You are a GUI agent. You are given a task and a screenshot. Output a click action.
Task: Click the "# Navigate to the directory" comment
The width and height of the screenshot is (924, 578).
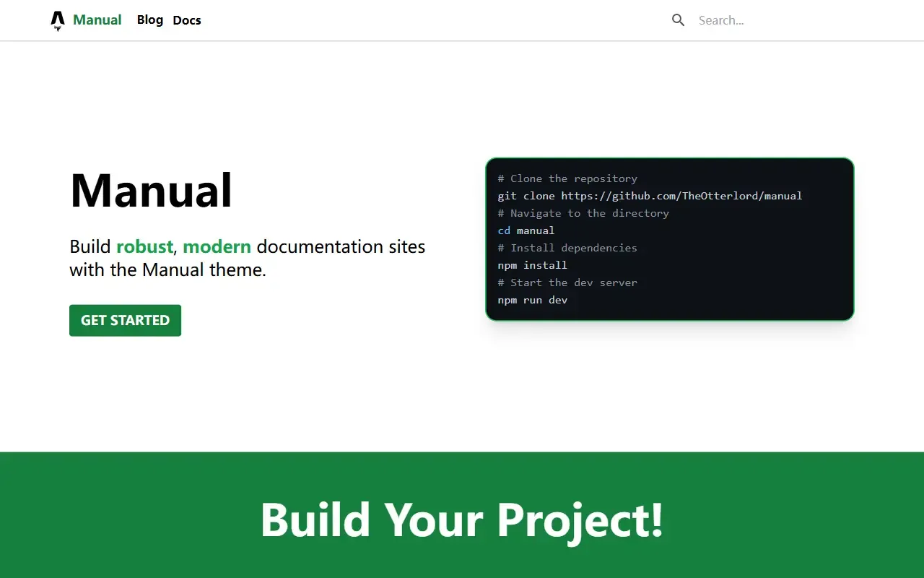point(583,213)
